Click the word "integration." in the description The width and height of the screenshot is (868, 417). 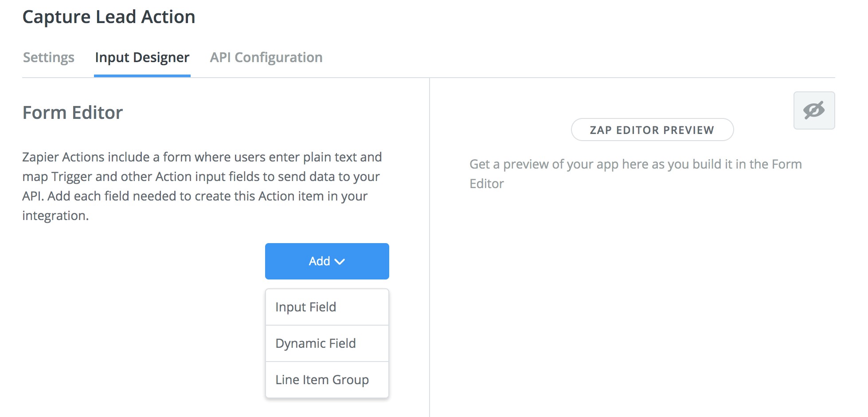[x=55, y=216]
